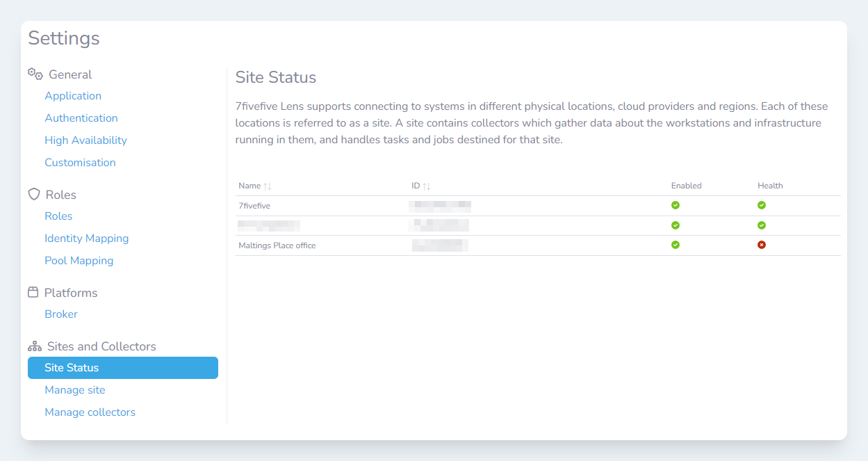Image resolution: width=868 pixels, height=461 pixels.
Task: Click red health error icon for Maltings Place
Action: [762, 245]
